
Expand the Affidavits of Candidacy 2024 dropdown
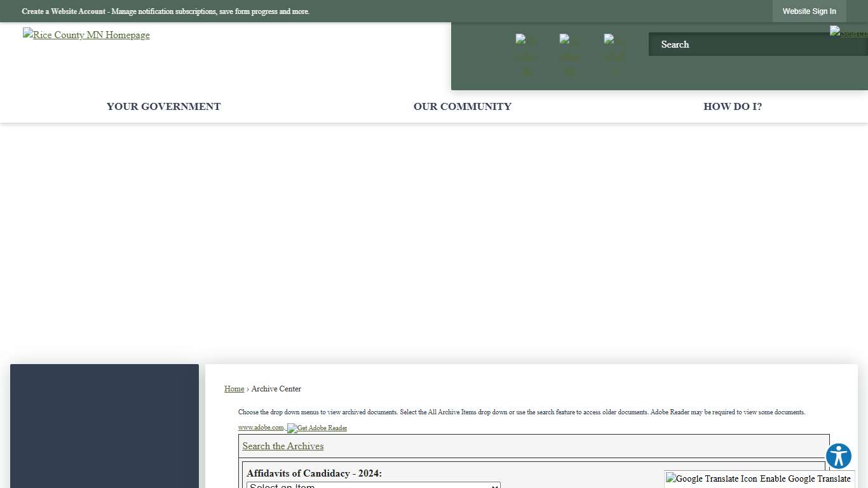(x=373, y=485)
